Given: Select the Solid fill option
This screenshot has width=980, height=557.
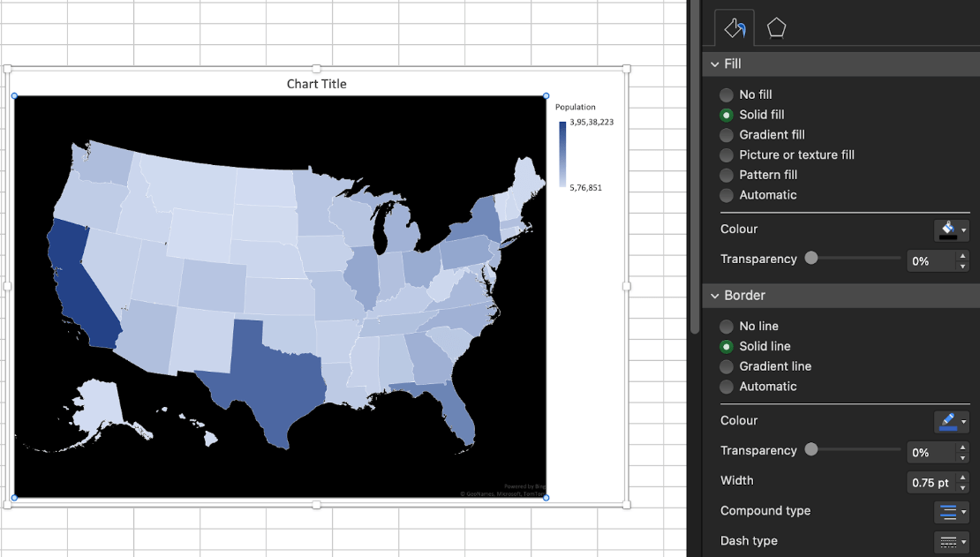Looking at the screenshot, I should 727,115.
